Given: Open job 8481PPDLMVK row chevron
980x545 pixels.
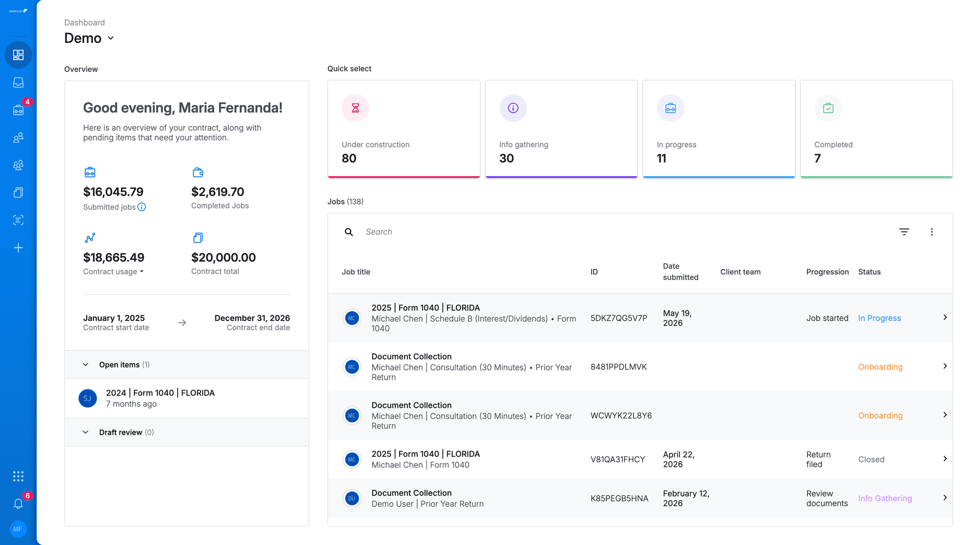Looking at the screenshot, I should pyautogui.click(x=945, y=366).
